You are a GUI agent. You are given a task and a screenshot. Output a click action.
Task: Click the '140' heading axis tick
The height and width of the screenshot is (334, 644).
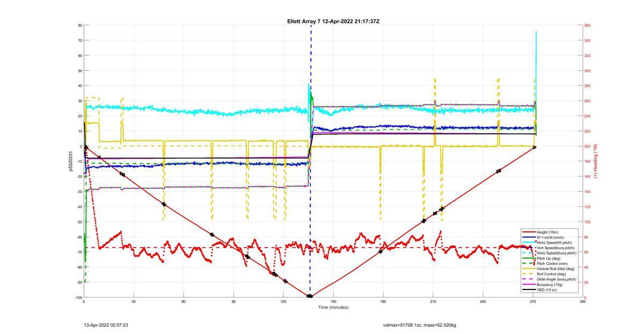[588, 192]
